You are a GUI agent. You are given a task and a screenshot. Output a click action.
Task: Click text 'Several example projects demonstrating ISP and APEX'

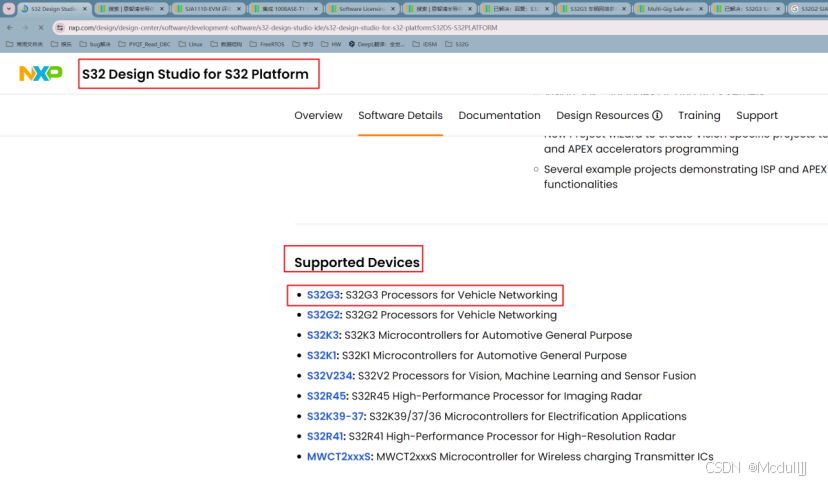(685, 169)
